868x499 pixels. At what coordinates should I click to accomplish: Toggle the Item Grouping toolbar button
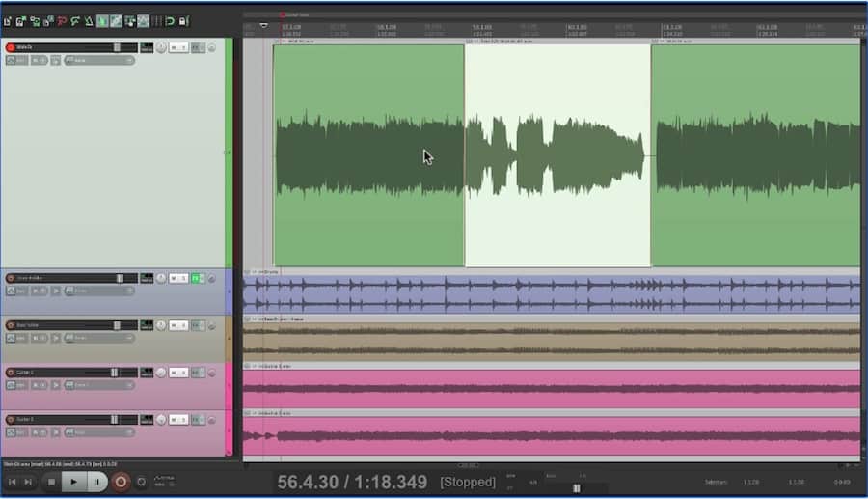117,21
